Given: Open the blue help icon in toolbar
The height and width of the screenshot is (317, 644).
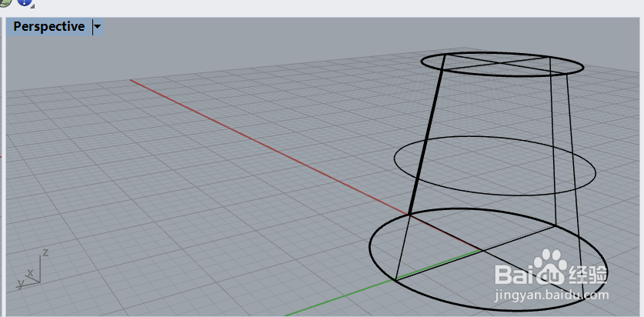Looking at the screenshot, I should coord(25,2).
